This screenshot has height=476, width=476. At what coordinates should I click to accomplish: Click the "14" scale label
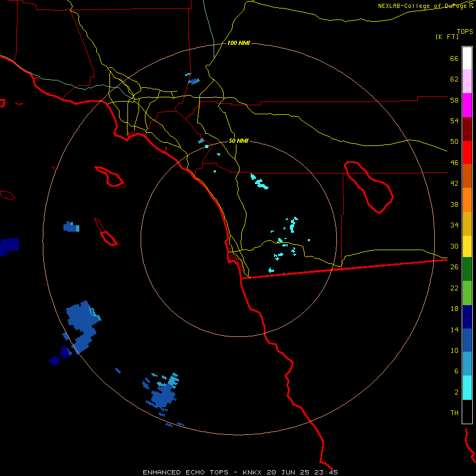(454, 329)
